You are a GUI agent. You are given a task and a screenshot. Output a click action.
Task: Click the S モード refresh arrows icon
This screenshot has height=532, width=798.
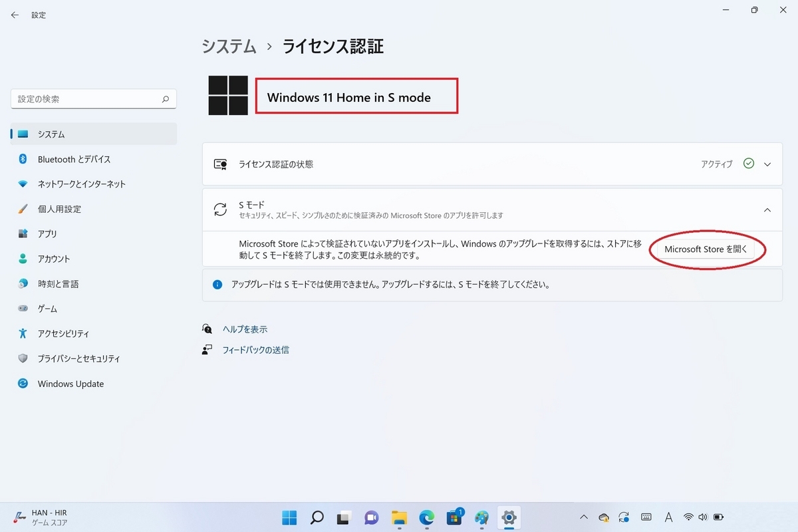click(x=220, y=209)
